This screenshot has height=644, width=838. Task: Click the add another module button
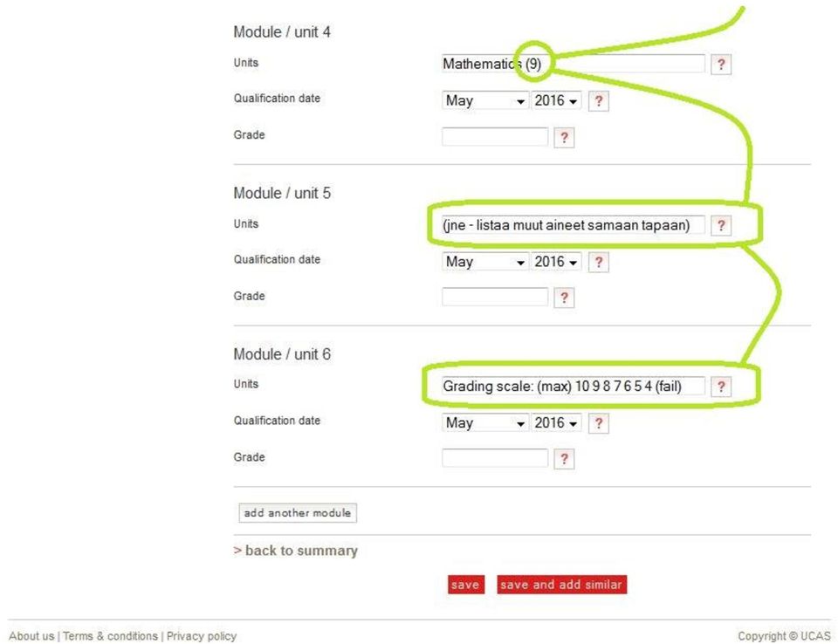[x=298, y=512]
